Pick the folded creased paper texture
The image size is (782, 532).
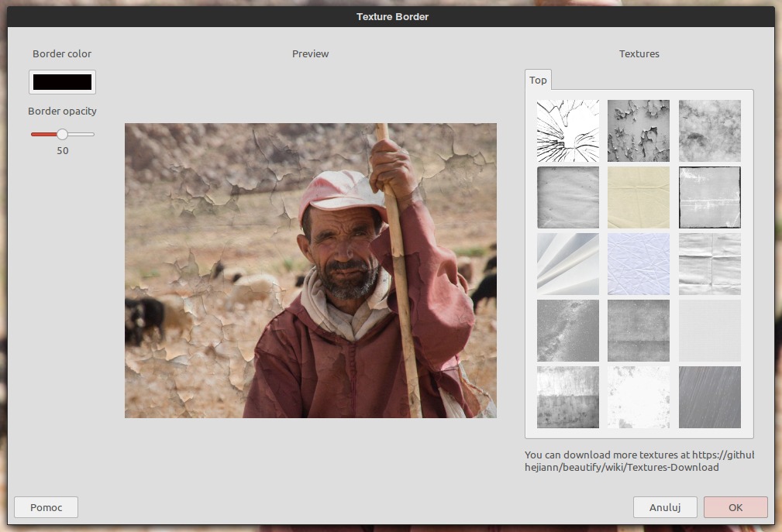point(709,264)
